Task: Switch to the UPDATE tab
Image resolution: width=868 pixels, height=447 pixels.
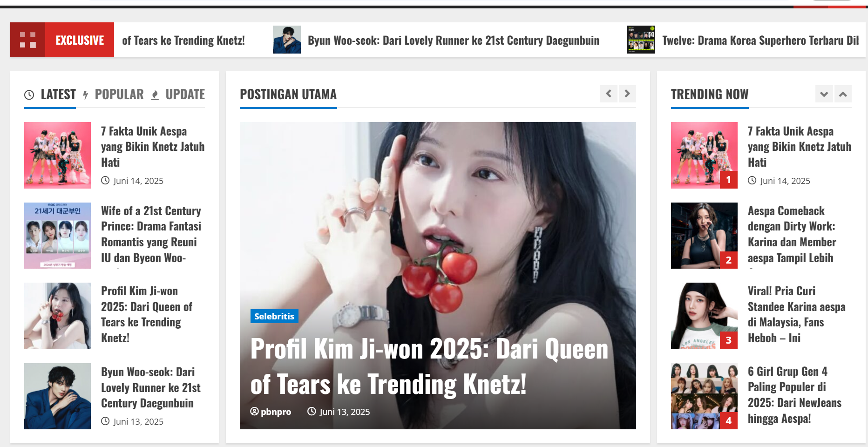Action: click(185, 95)
